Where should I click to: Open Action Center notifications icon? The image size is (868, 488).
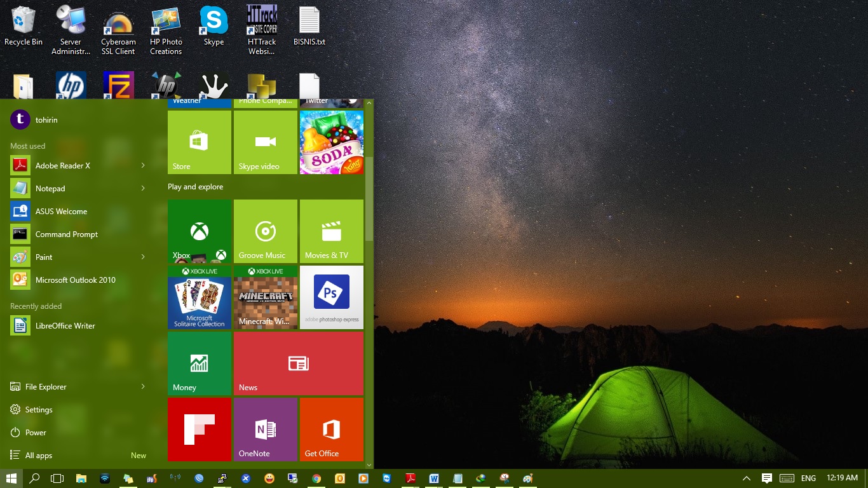(x=766, y=478)
